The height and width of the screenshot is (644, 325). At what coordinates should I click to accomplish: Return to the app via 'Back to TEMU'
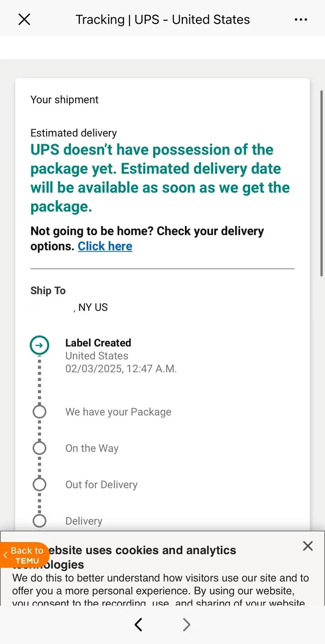26,555
